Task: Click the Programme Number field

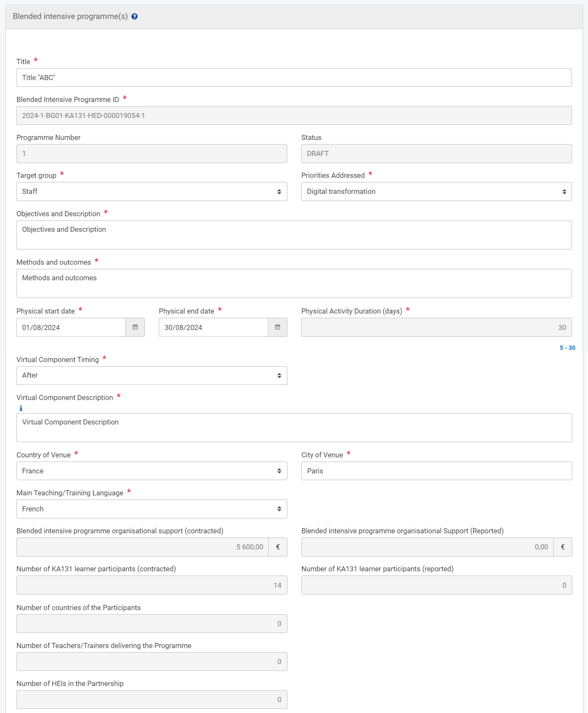Action: pyautogui.click(x=152, y=154)
